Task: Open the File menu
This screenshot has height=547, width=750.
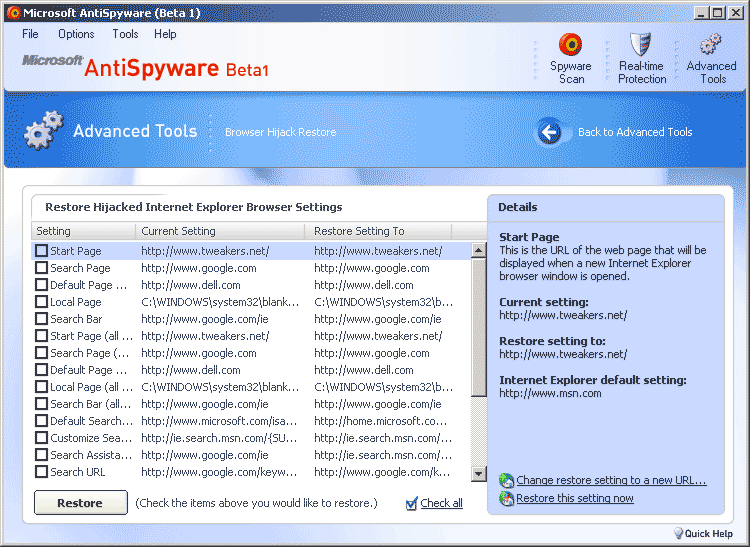Action: point(30,34)
